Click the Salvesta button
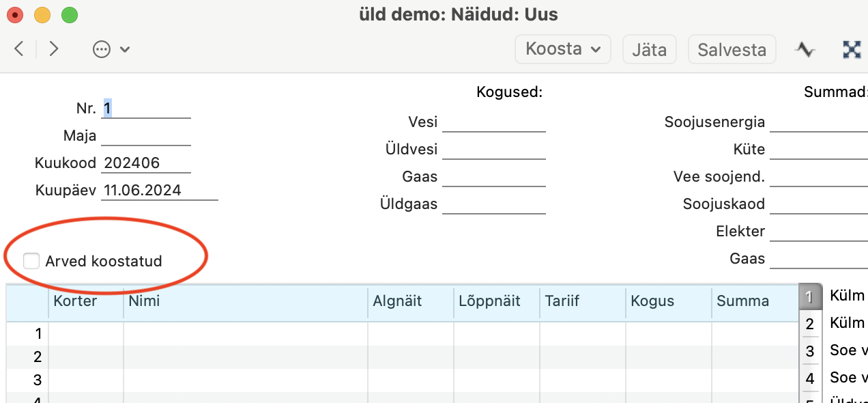This screenshot has width=868, height=403. 732,50
